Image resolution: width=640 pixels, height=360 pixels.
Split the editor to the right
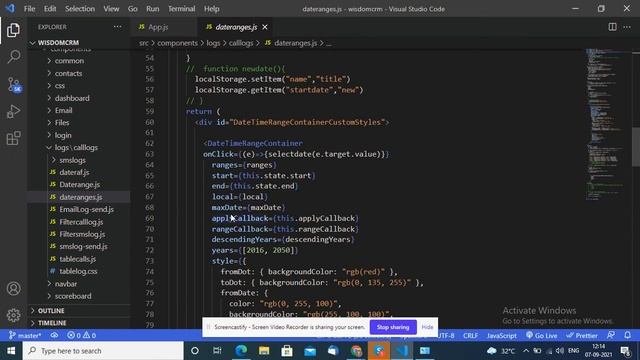click(x=612, y=27)
